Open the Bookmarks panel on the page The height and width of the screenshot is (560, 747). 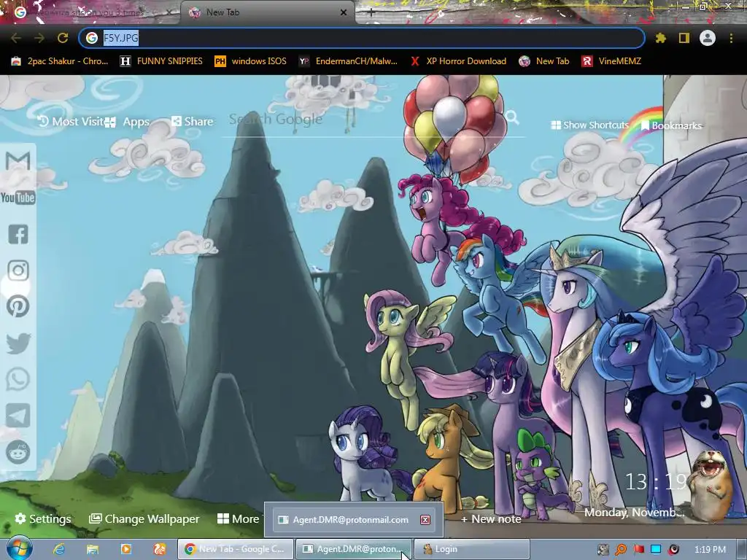[x=671, y=125]
